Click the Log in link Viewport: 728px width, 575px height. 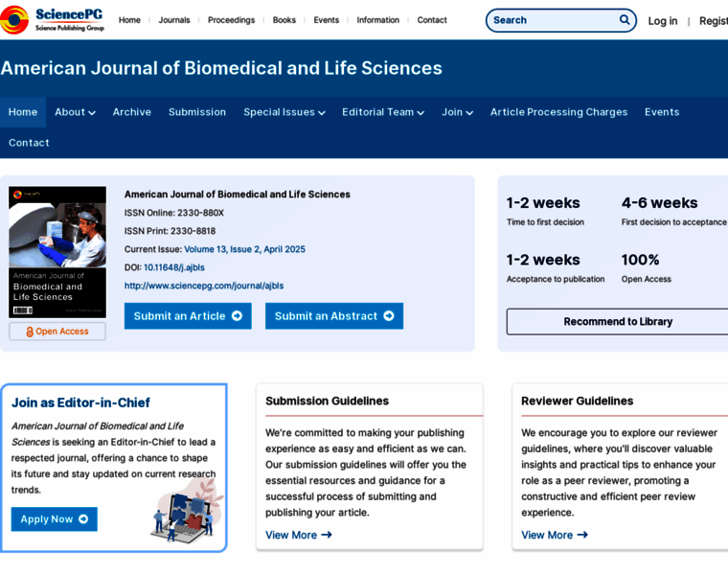662,21
